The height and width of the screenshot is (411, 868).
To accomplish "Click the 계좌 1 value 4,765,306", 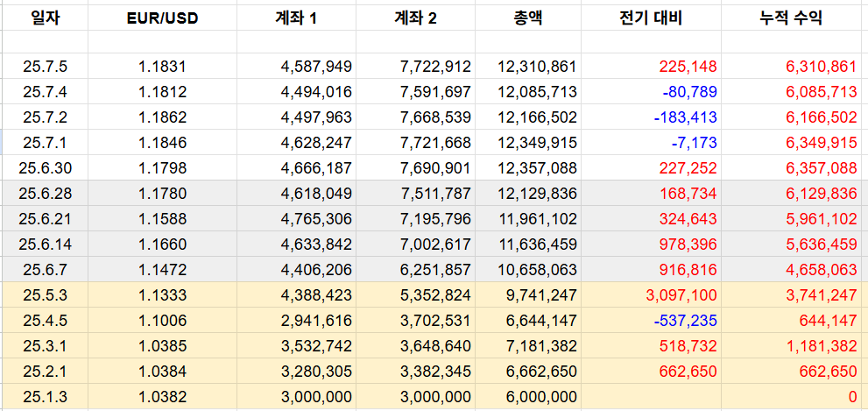I will point(296,219).
